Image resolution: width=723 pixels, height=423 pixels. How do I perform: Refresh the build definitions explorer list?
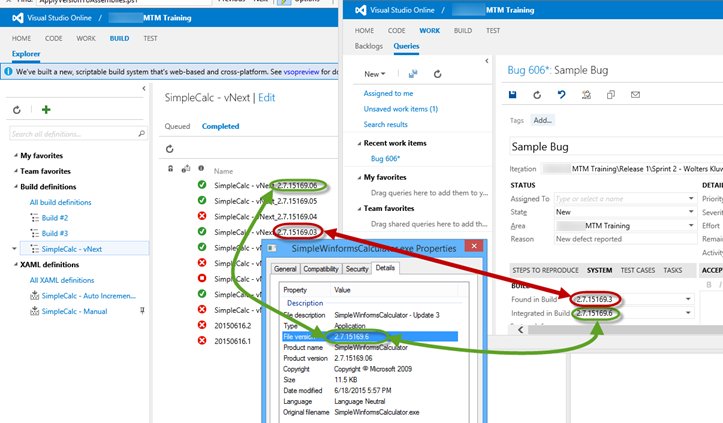coord(17,110)
